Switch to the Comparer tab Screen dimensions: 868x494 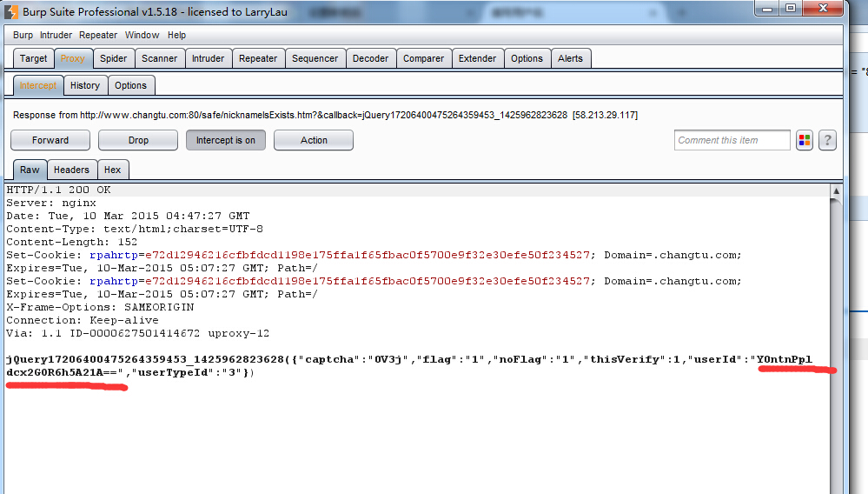423,58
